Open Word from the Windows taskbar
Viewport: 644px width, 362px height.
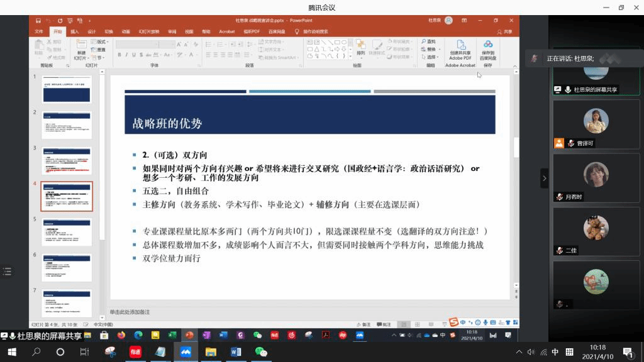[x=236, y=352]
